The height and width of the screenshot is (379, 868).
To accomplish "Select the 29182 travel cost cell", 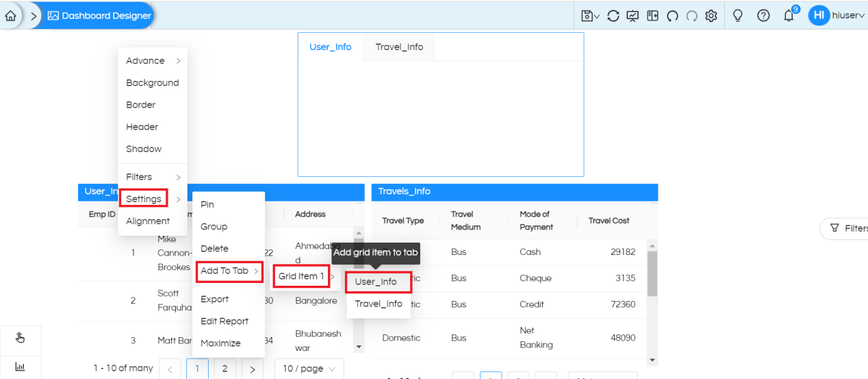I will pyautogui.click(x=623, y=252).
